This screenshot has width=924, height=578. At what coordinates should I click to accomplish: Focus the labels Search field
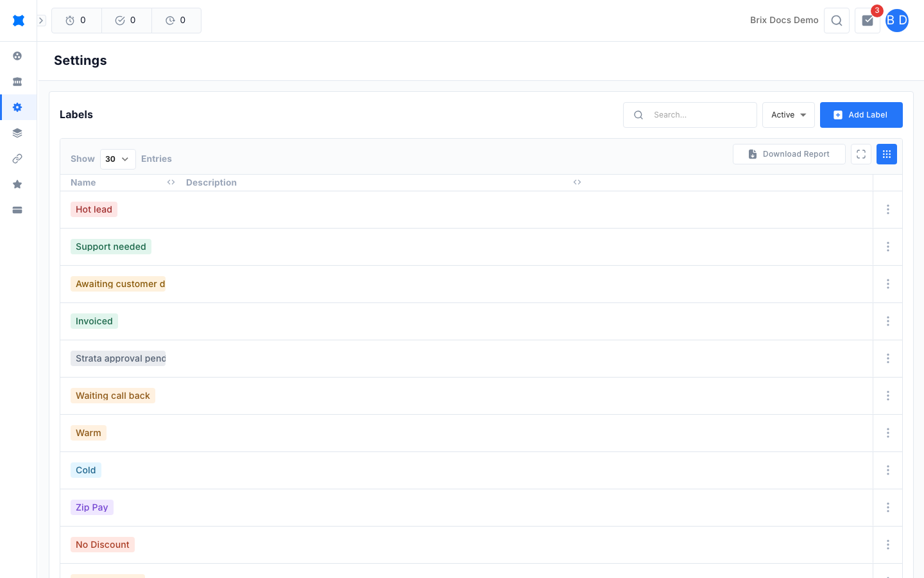point(690,115)
